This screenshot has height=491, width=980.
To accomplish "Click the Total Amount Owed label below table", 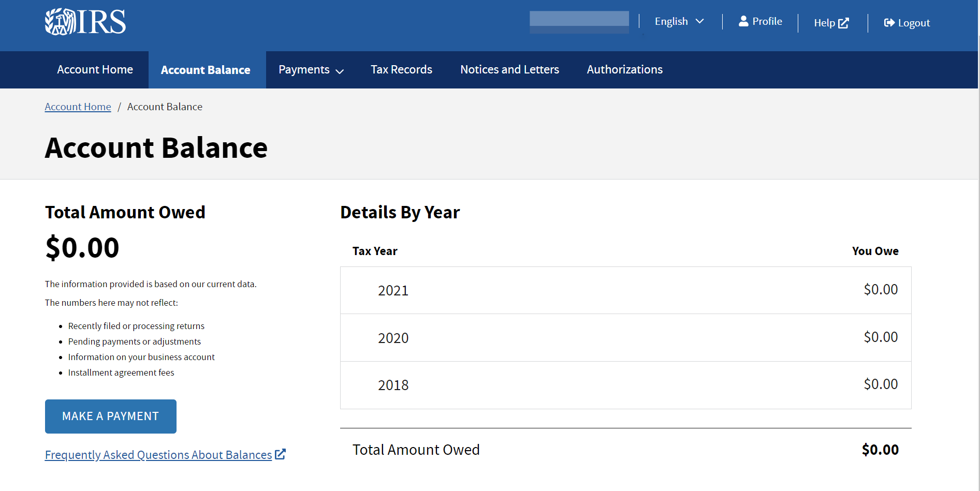I will pyautogui.click(x=416, y=450).
